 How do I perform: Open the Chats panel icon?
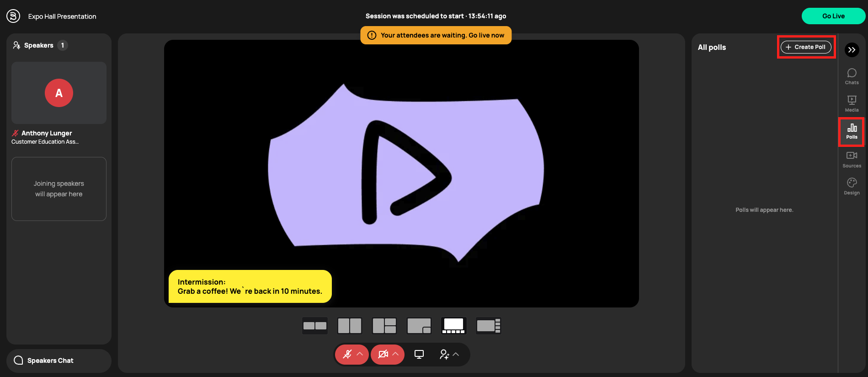(x=852, y=76)
